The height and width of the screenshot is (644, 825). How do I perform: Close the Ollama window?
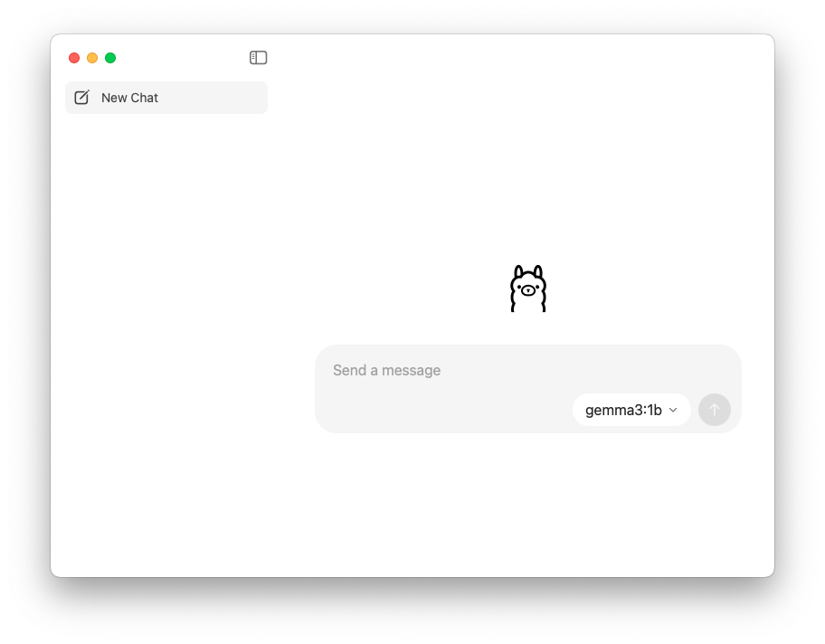(x=74, y=58)
